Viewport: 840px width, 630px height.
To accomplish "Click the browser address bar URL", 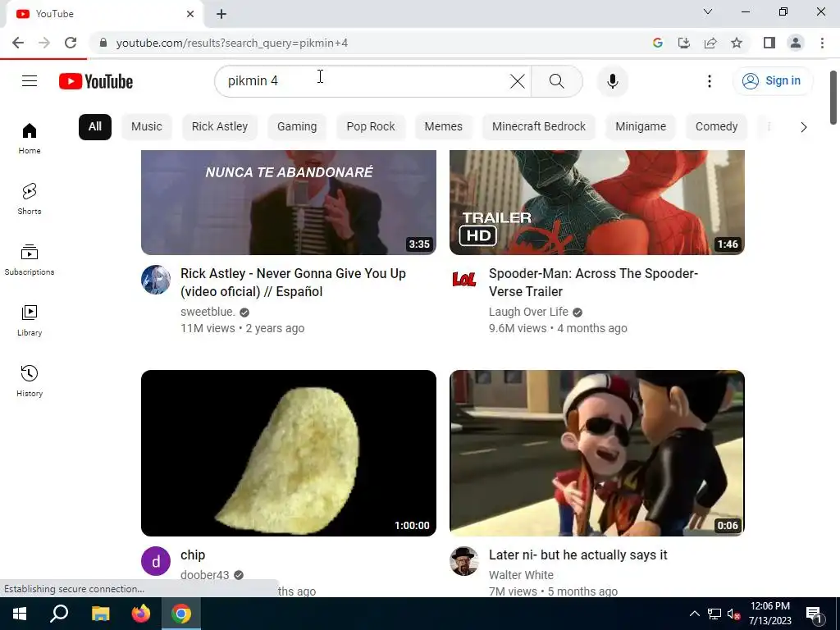I will 232,43.
